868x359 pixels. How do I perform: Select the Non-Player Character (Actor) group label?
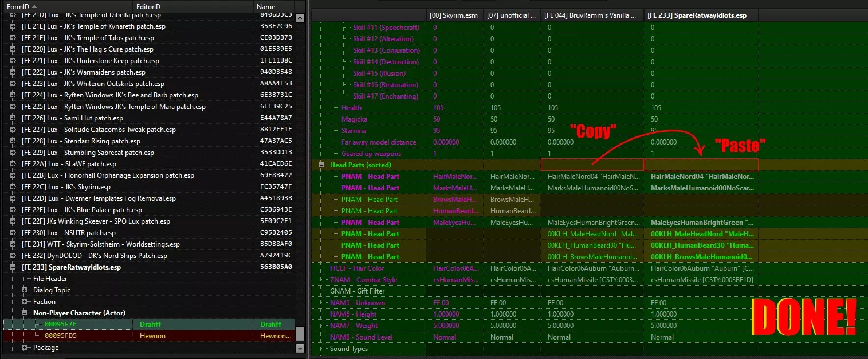coord(79,313)
